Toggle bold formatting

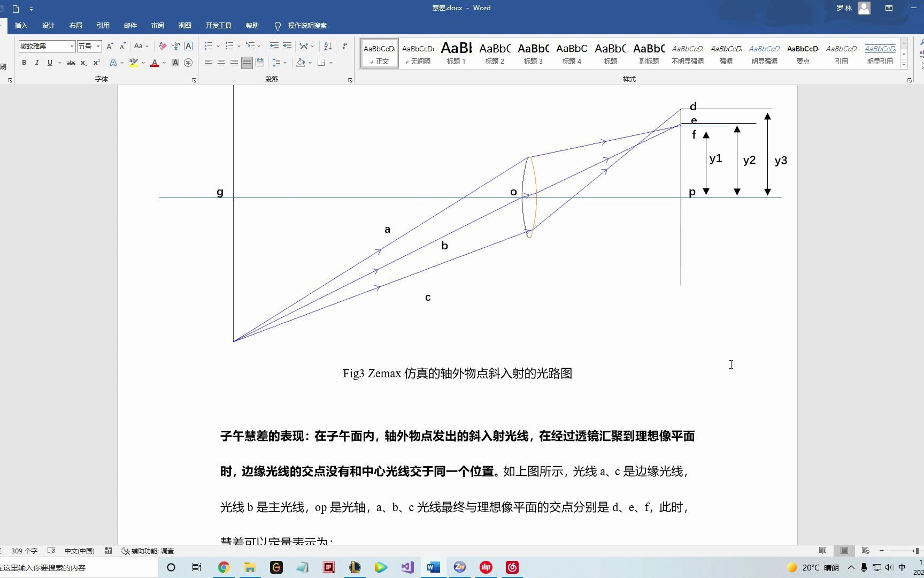pos(24,63)
